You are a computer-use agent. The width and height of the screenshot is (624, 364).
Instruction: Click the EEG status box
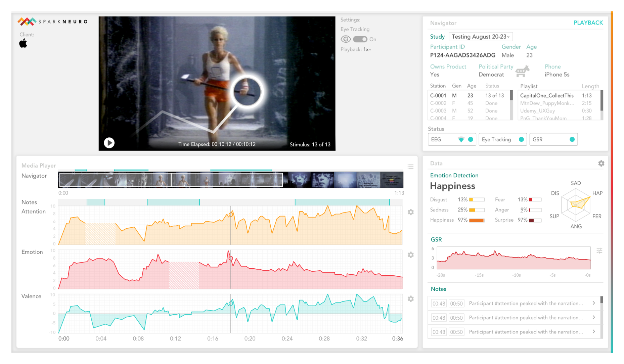click(452, 139)
